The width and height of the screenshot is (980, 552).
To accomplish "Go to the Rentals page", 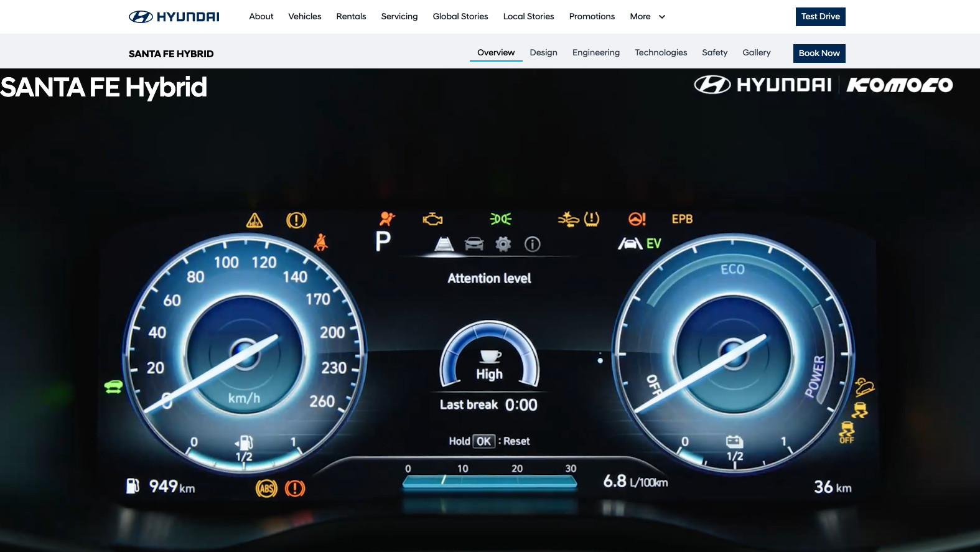I will coord(351,17).
